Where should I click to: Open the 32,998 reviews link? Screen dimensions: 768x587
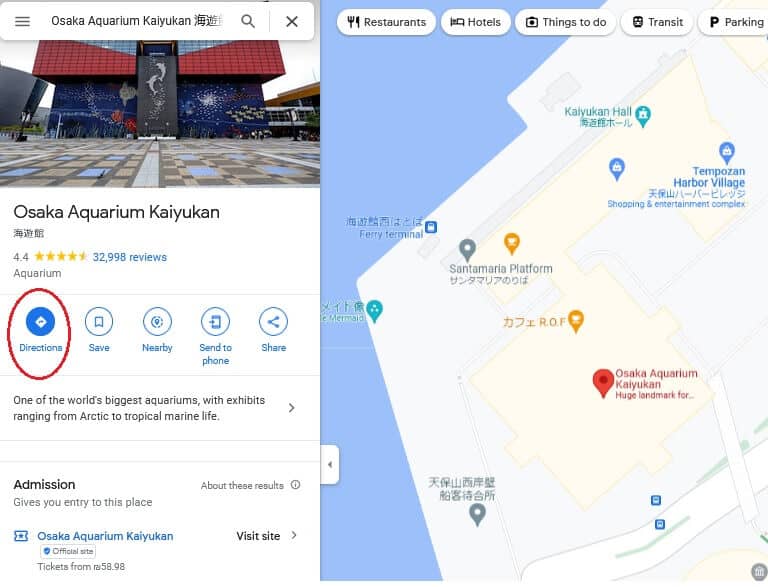coord(130,257)
